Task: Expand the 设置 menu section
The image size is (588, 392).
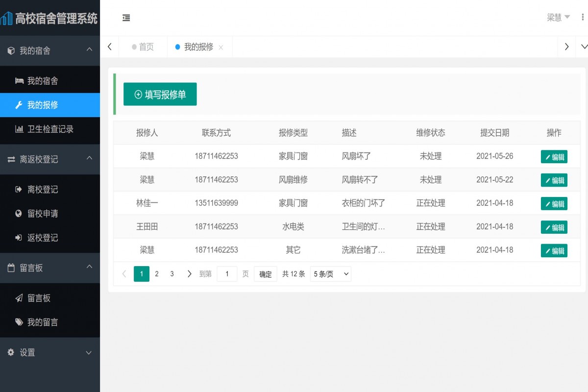Action: tap(89, 352)
